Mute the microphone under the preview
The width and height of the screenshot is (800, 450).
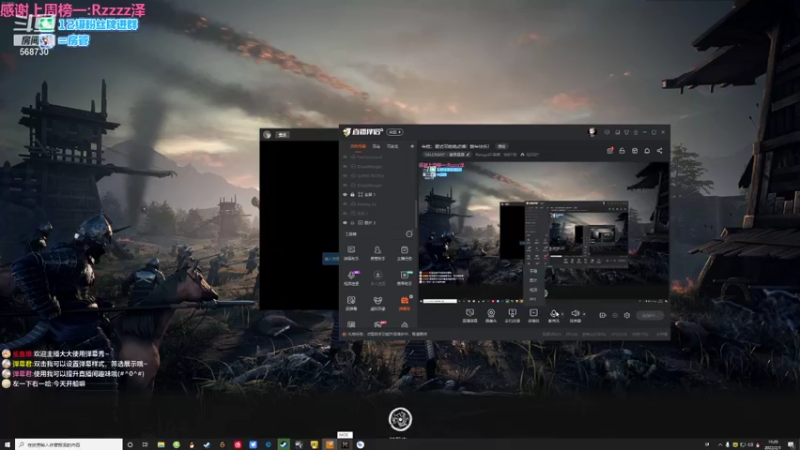pyautogui.click(x=554, y=315)
